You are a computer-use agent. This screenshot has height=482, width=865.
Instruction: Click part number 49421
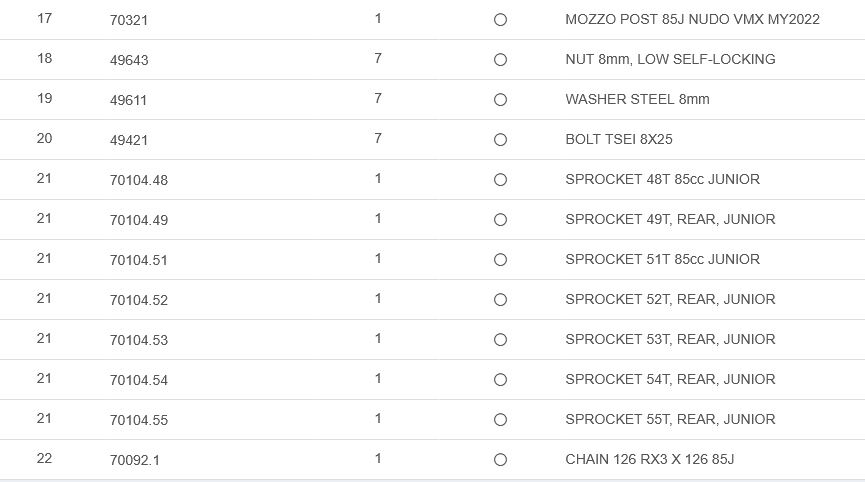(x=129, y=140)
